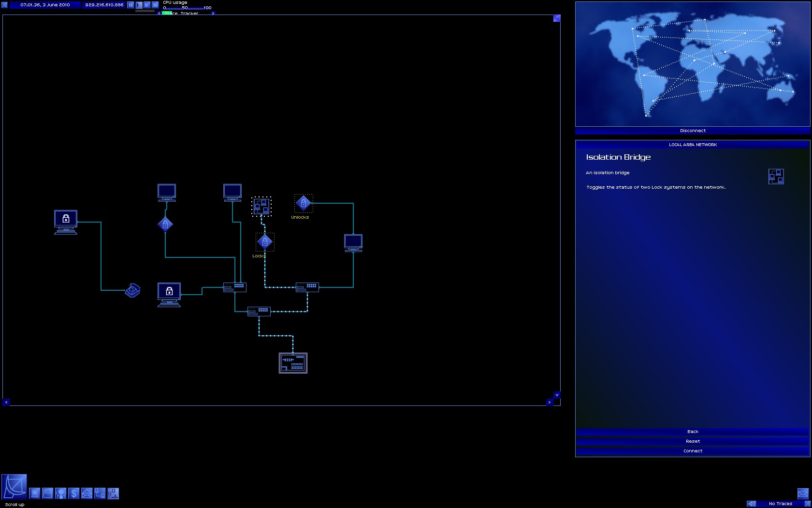Click the Connect button

coord(693,451)
